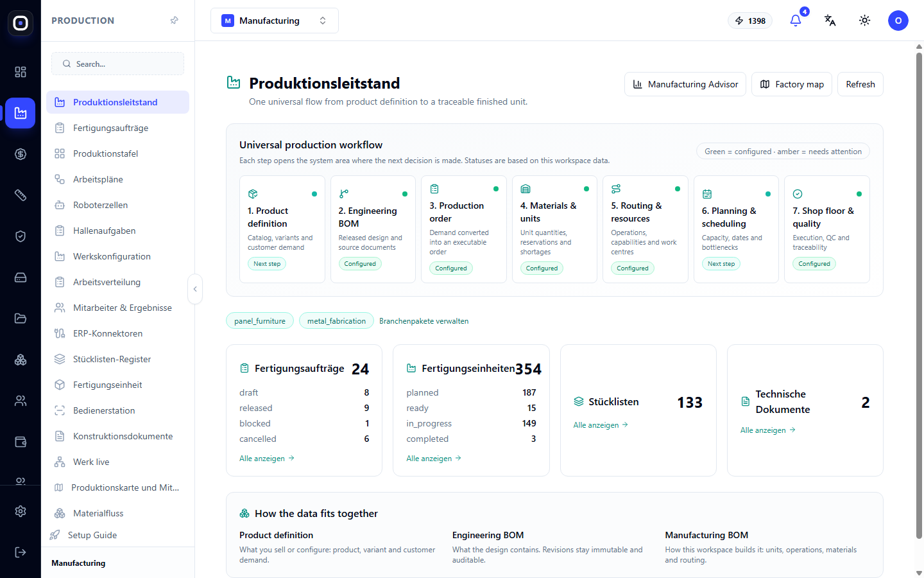Click the people icon in left rail
The width and height of the screenshot is (924, 578).
[x=21, y=401]
